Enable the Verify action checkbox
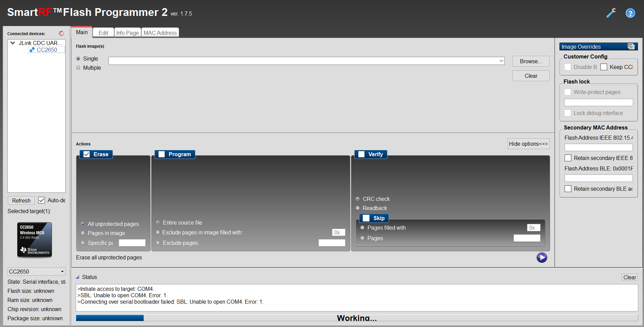Image resolution: width=644 pixels, height=327 pixels. tap(361, 154)
